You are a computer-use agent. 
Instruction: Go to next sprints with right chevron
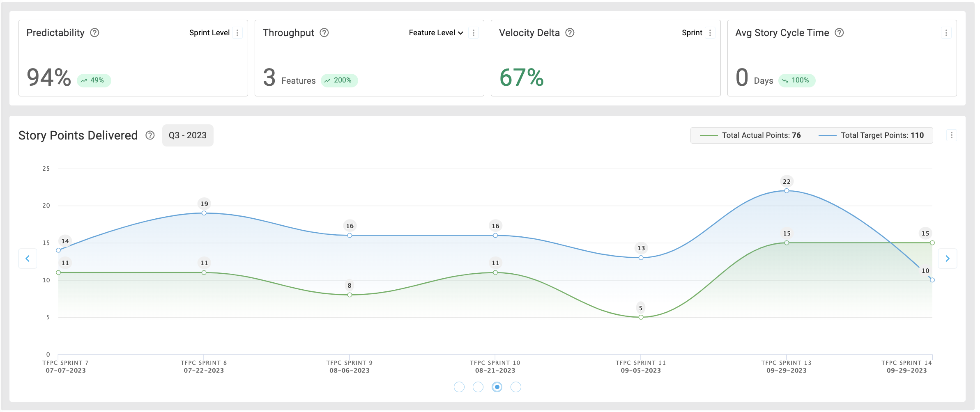[x=948, y=259]
